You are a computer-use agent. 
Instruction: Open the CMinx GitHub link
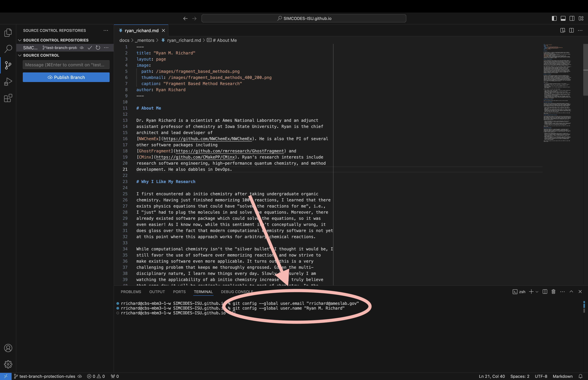tap(195, 157)
